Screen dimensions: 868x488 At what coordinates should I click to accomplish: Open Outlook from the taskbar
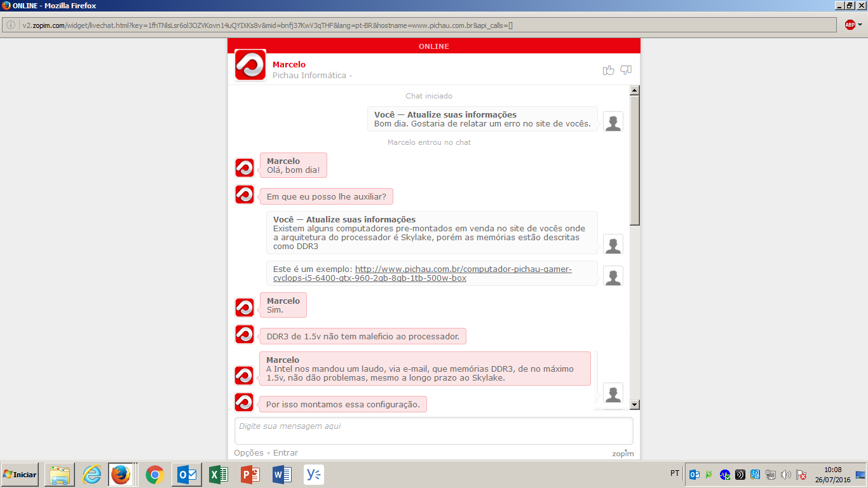coord(187,475)
